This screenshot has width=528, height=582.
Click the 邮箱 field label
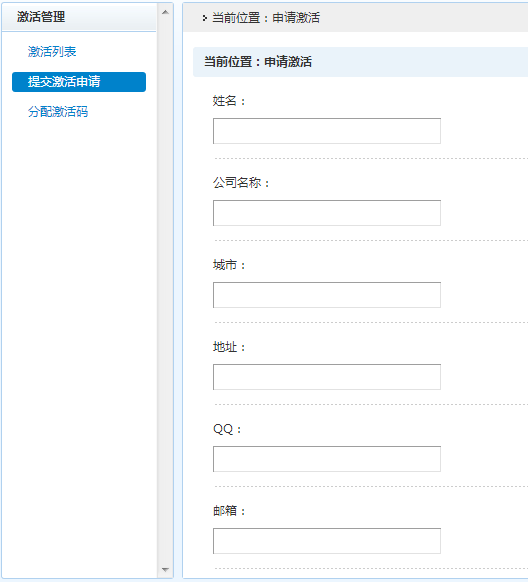click(x=229, y=511)
